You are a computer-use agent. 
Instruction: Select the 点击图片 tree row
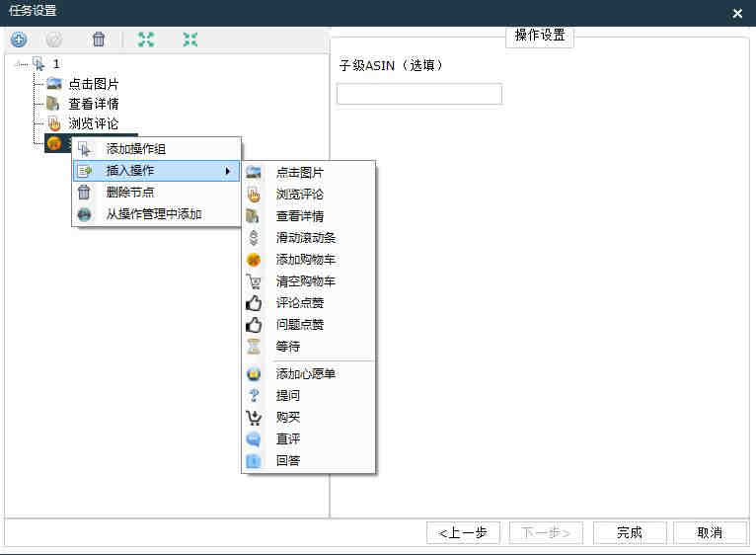94,84
